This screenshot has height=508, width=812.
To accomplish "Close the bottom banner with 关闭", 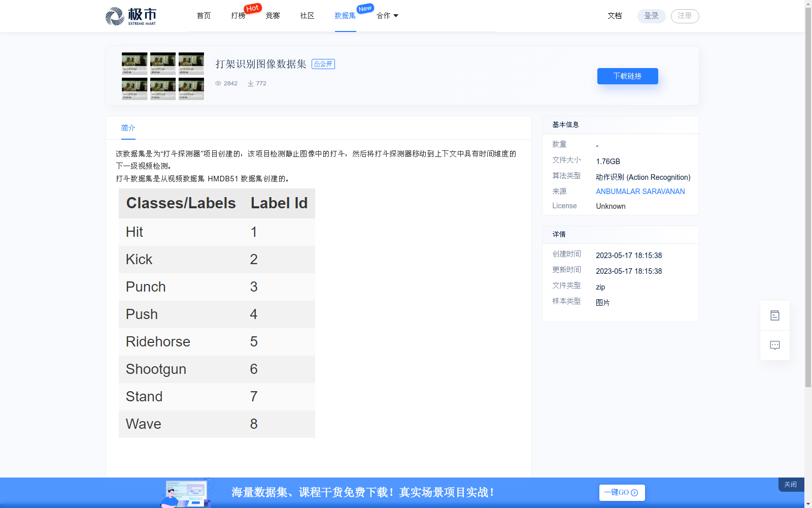I will pos(791,485).
